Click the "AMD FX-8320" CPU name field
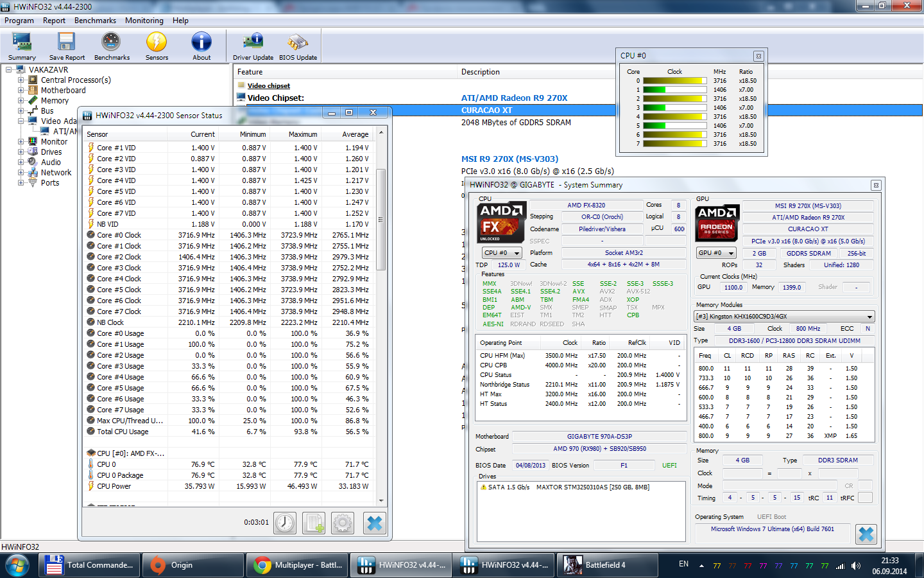This screenshot has height=578, width=924. pos(586,206)
